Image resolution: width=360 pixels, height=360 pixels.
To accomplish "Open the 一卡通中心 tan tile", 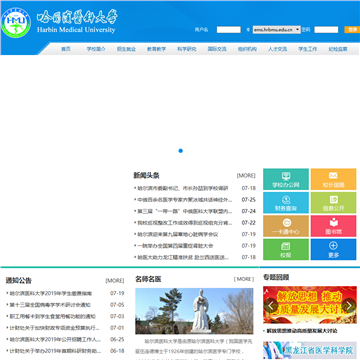I will [x=286, y=226].
